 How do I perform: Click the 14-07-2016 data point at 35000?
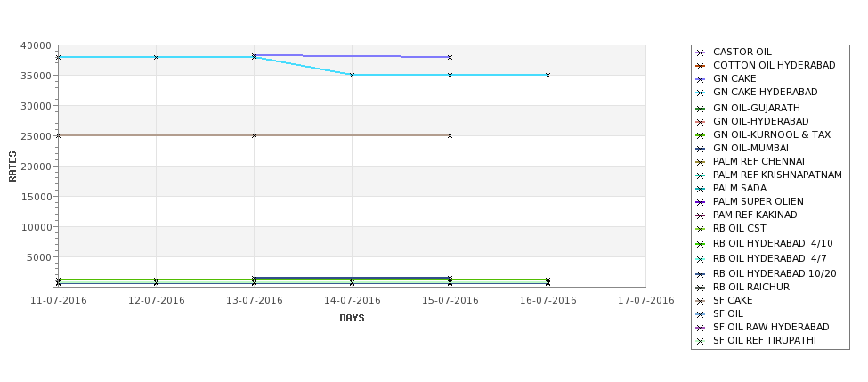[352, 75]
